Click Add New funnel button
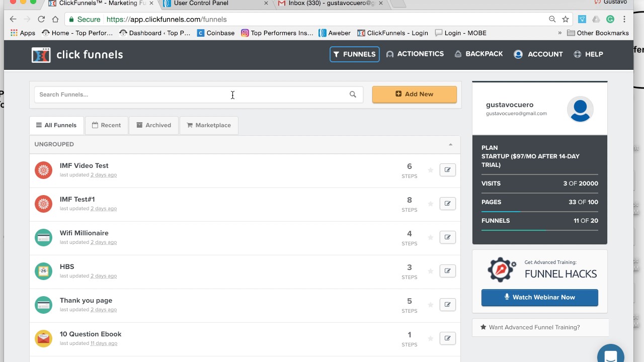The height and width of the screenshot is (362, 644). click(415, 94)
